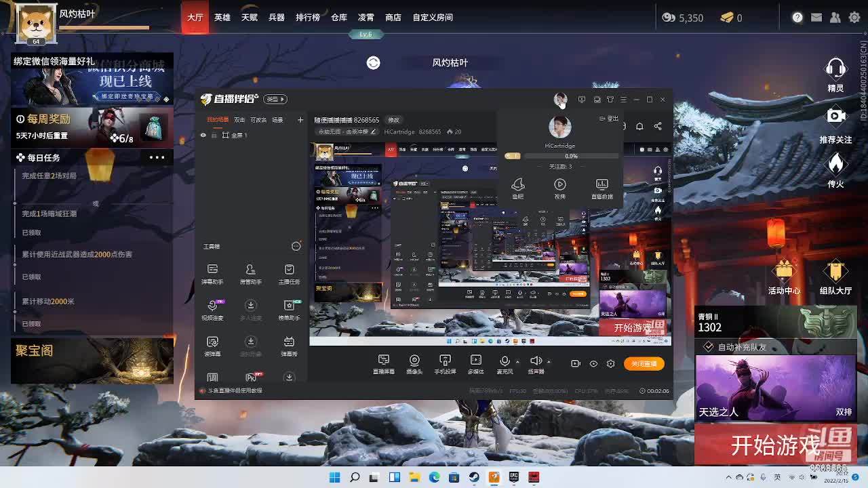Open 弹幕助手 tool in toolbox

tap(212, 274)
